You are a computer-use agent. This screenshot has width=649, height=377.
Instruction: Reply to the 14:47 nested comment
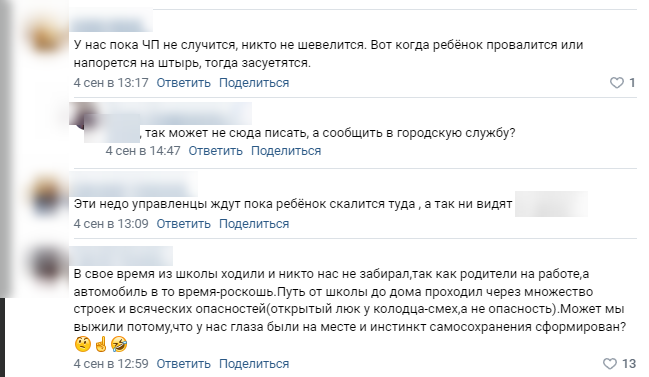coord(215,151)
